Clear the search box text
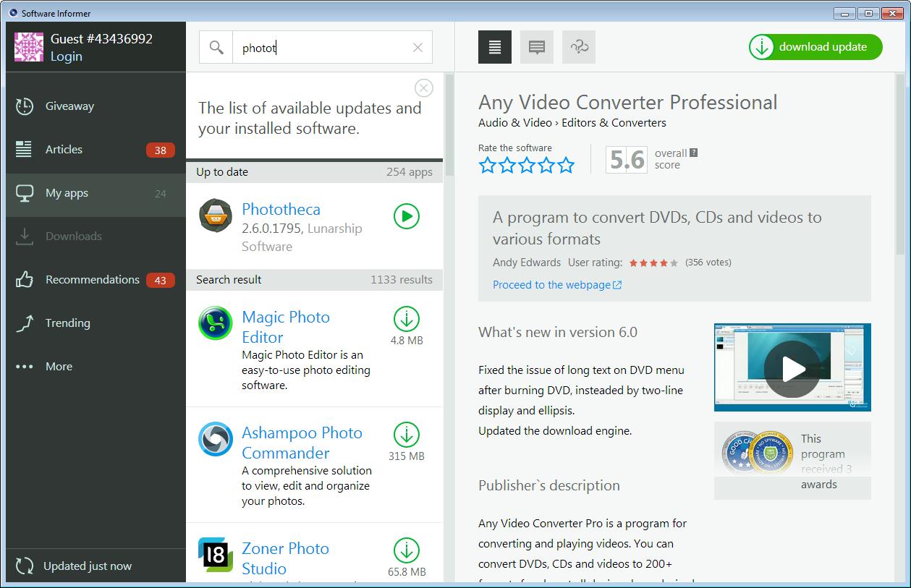The width and height of the screenshot is (911, 588). click(x=418, y=48)
